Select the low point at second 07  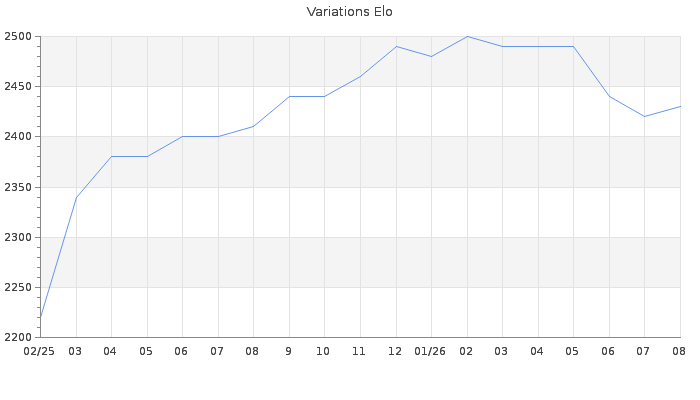(x=644, y=117)
